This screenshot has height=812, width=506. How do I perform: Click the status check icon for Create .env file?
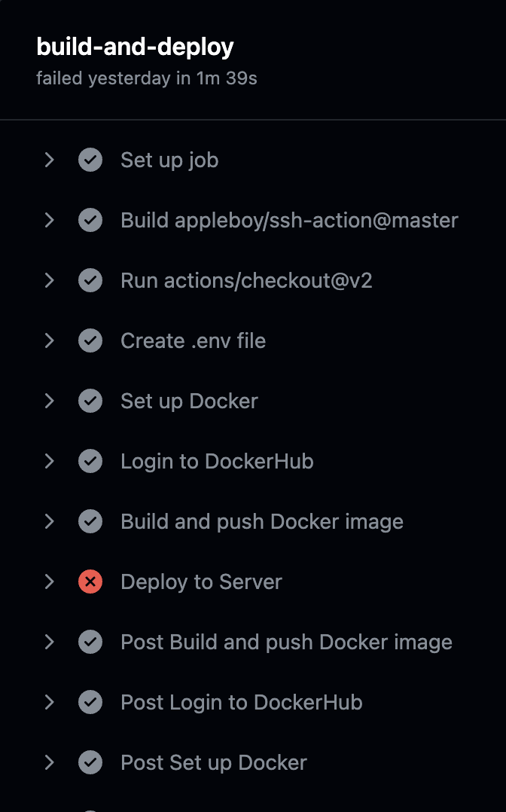tap(90, 340)
